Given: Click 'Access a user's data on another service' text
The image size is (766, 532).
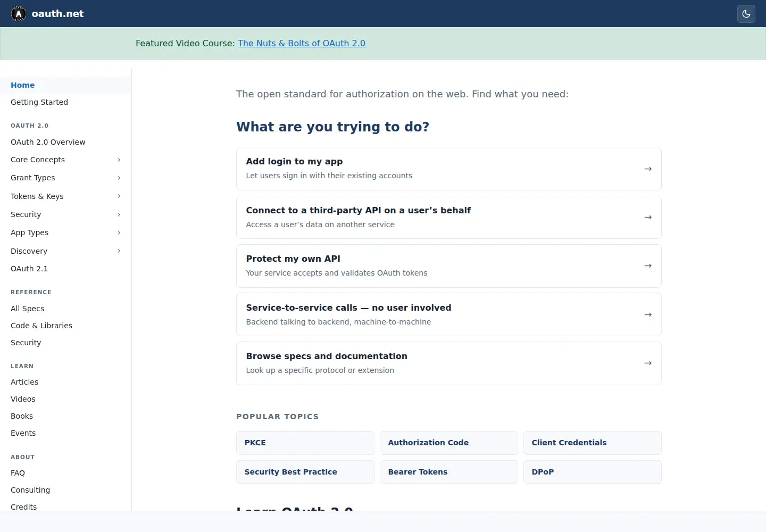Looking at the screenshot, I should coord(320,225).
